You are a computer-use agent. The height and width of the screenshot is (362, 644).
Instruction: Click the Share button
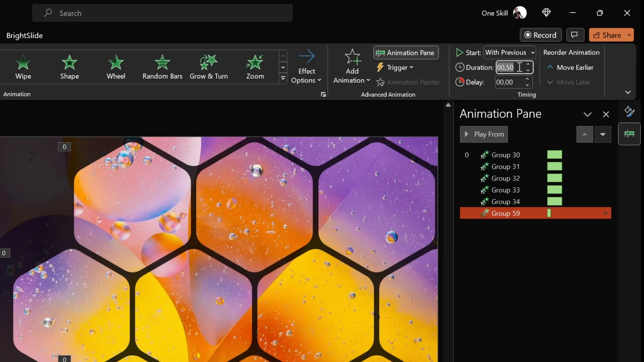(x=607, y=35)
